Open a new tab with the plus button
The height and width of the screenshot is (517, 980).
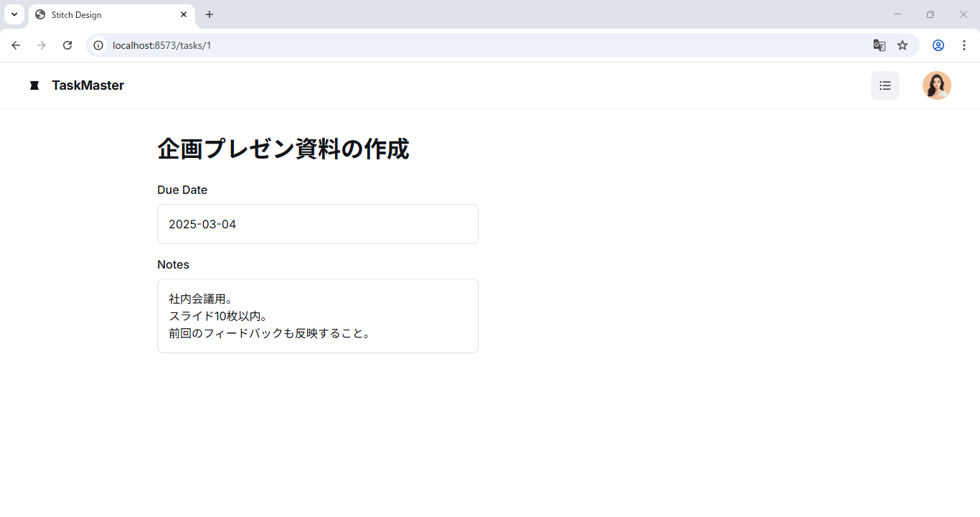209,14
